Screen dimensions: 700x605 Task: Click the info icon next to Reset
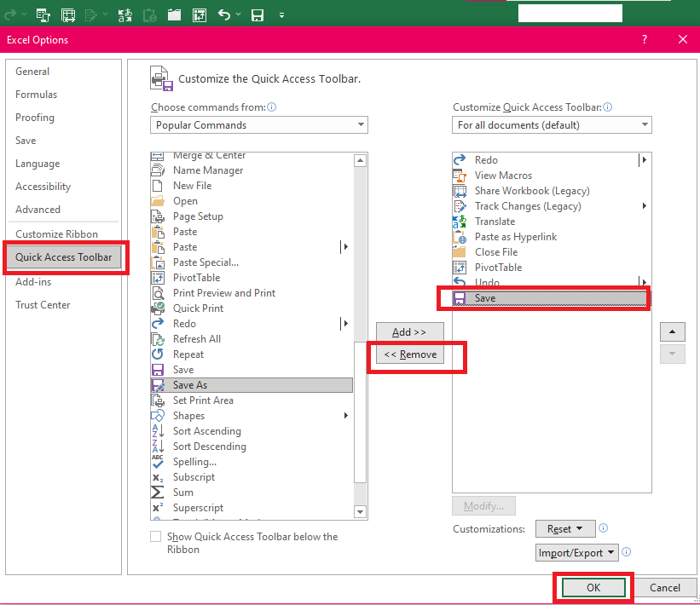click(603, 528)
